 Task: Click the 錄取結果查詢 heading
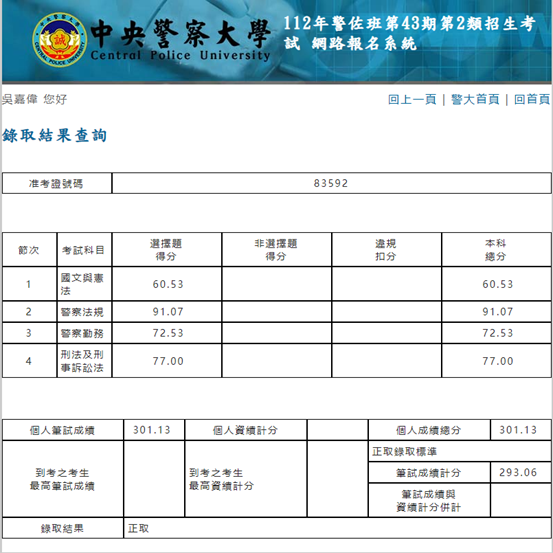(x=55, y=135)
